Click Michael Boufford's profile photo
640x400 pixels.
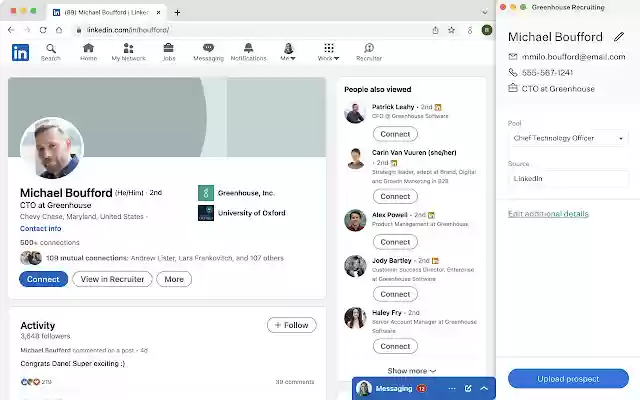[x=52, y=148]
